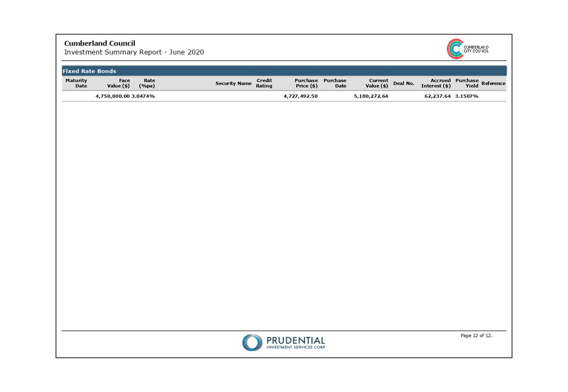This screenshot has height=392, width=568.
Task: Click the Deal No. column header
Action: point(403,83)
